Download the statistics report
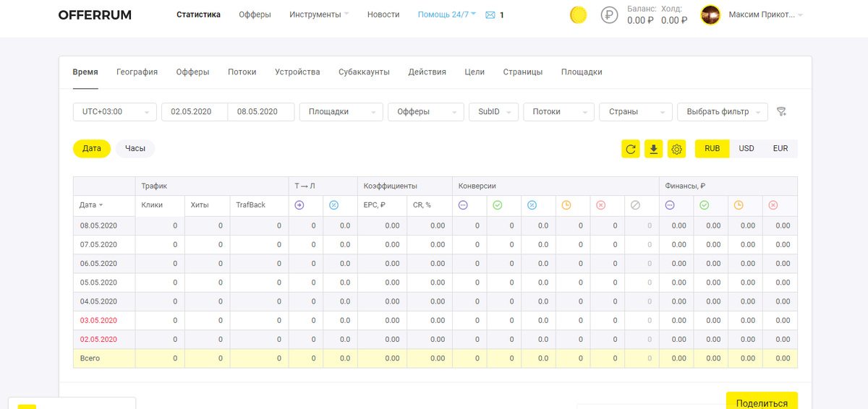The image size is (868, 409). [654, 149]
